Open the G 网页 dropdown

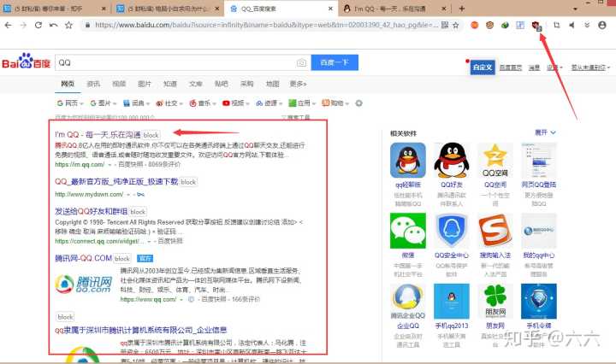70,103
